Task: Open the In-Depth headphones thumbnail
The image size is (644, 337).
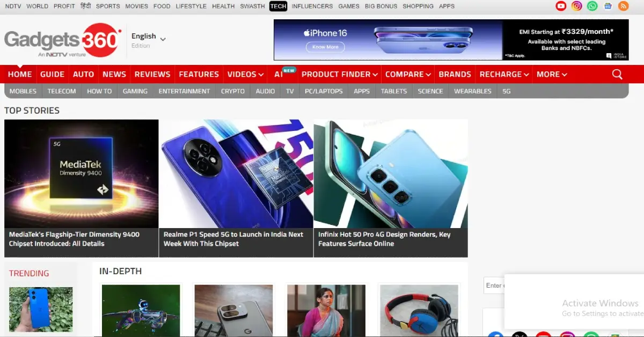Action: [x=419, y=311]
